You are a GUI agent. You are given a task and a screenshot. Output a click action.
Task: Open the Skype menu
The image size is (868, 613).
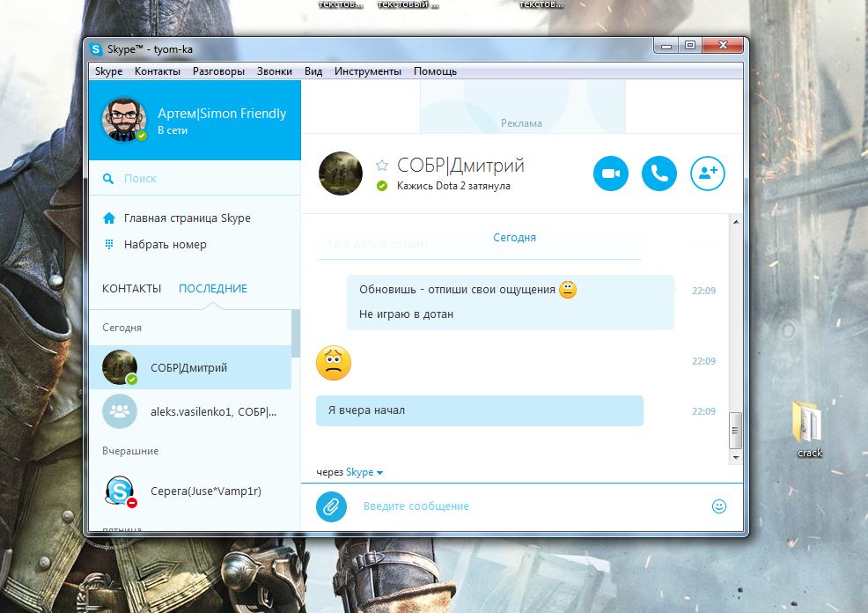click(x=108, y=71)
